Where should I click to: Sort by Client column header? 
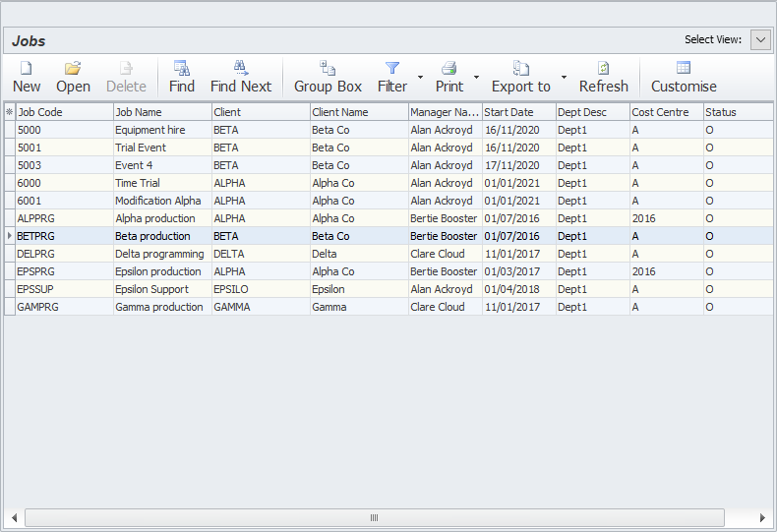262,112
